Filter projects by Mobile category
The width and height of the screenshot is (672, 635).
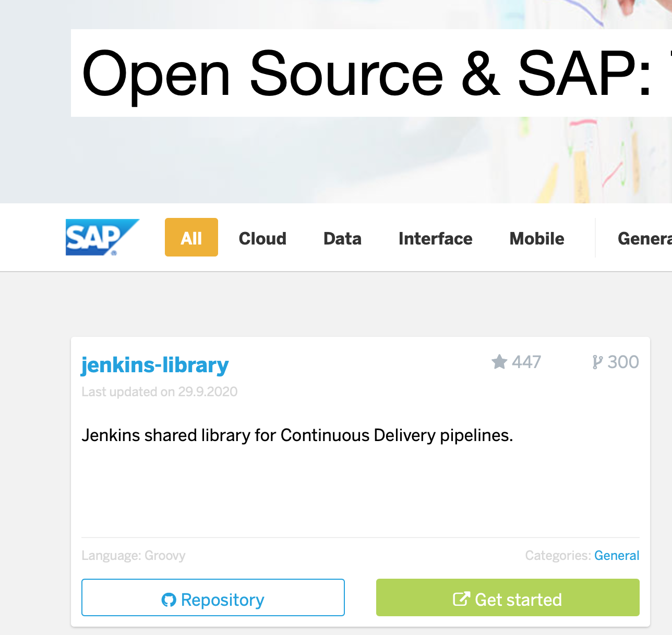[x=536, y=238]
